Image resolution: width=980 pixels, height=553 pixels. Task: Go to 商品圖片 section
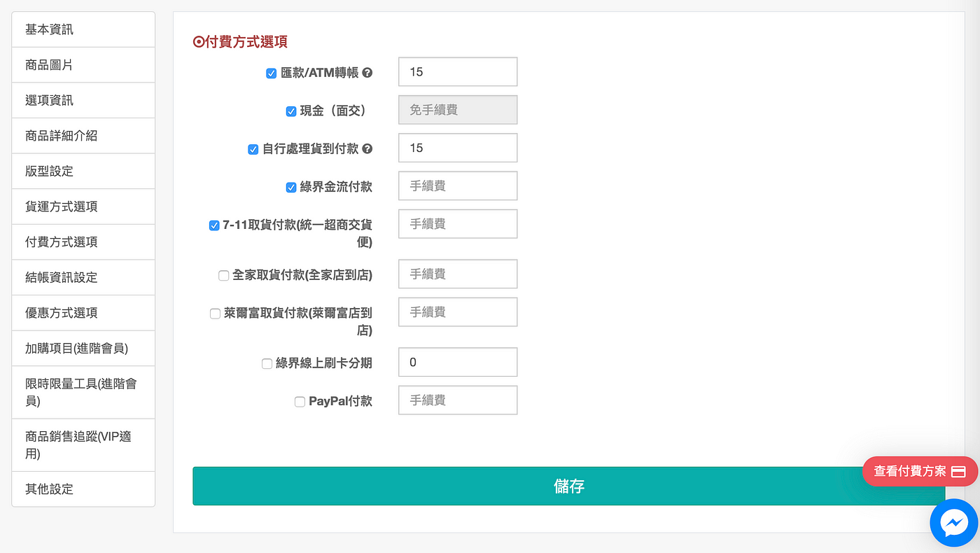pyautogui.click(x=83, y=65)
